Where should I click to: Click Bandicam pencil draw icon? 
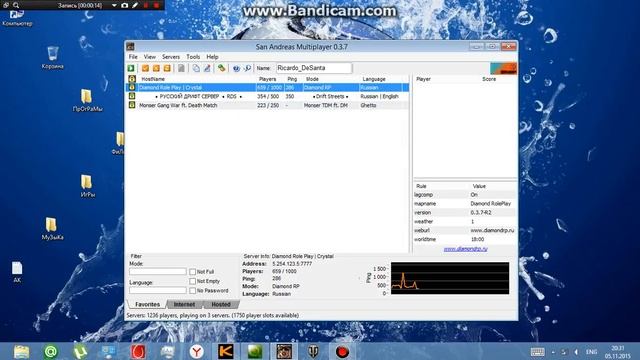click(x=135, y=5)
